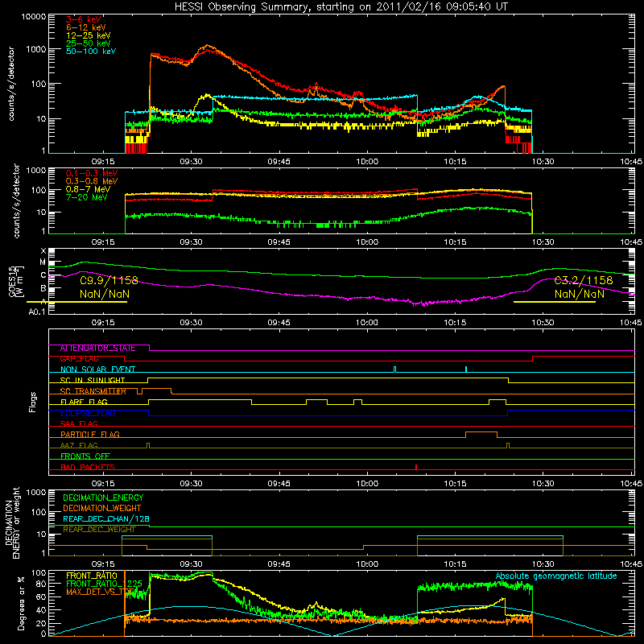Click the "10000" y-axis value in top panel
The height and width of the screenshot is (644, 644).
click(x=33, y=17)
